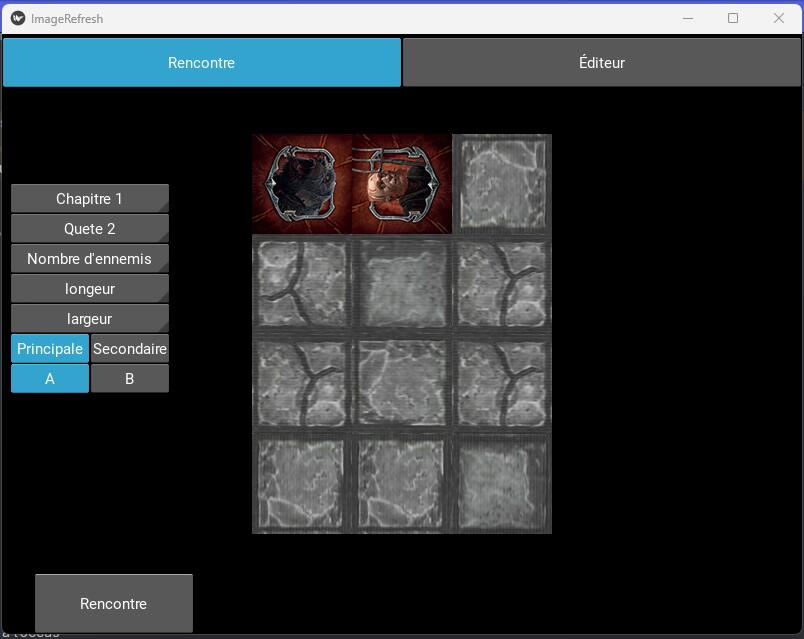Image resolution: width=804 pixels, height=639 pixels.
Task: Choose option A toggle
Action: pos(50,378)
